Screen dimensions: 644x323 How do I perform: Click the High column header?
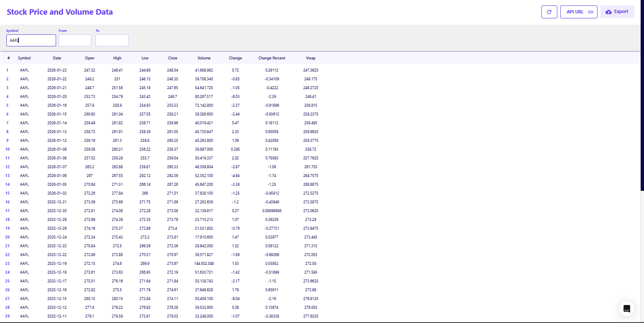pos(117,58)
